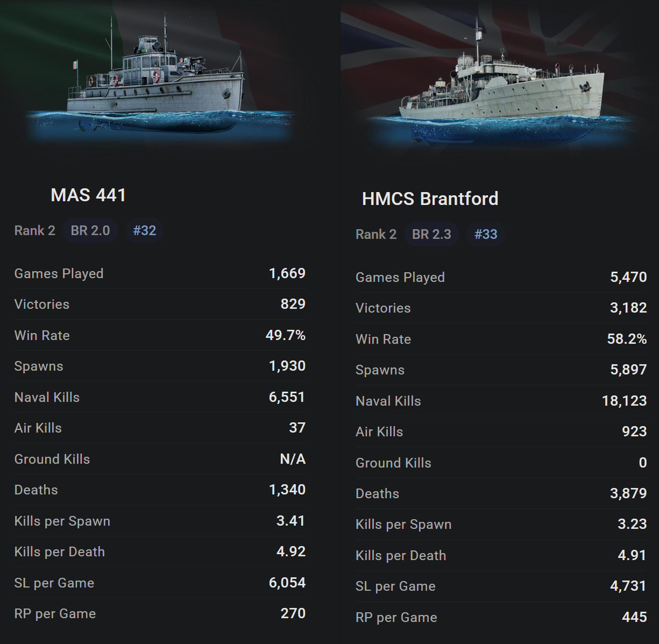Select the BR 2.0 badge

(x=90, y=231)
